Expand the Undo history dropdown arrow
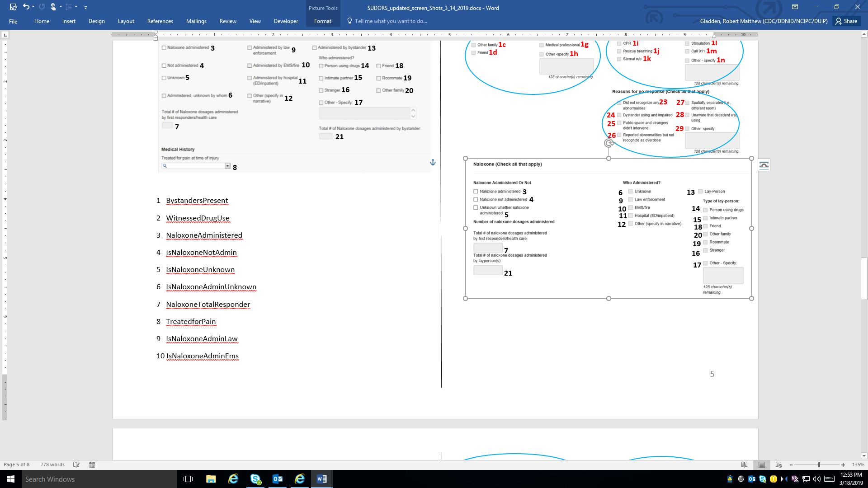This screenshot has width=868, height=488. (33, 7)
